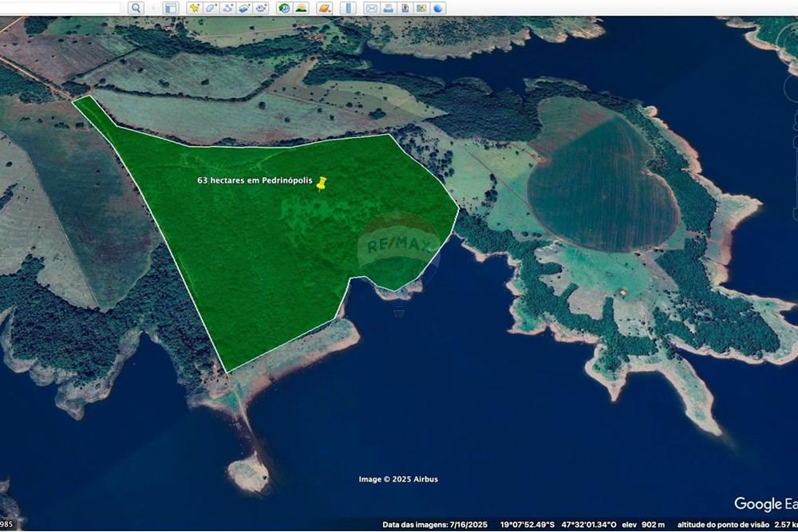
Task: Toggle sunlight across the landscape
Action: point(302,8)
